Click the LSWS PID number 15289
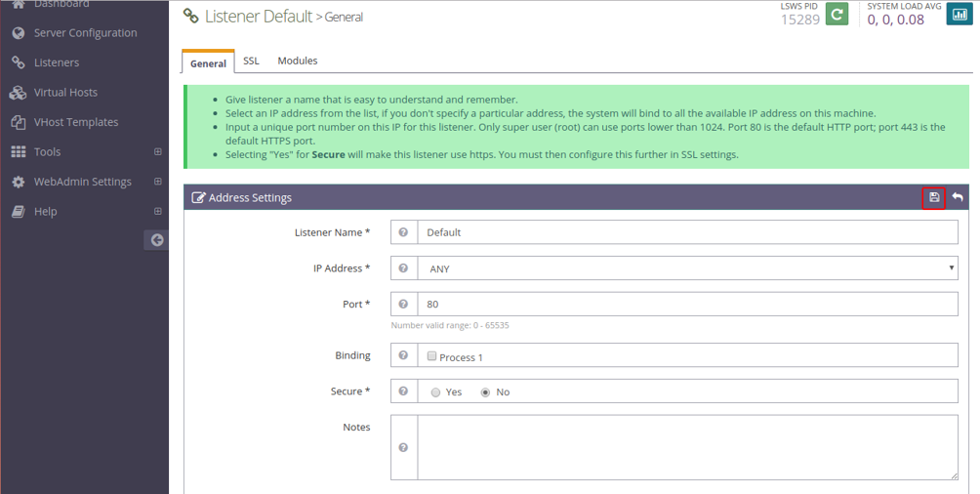The image size is (980, 494). [800, 20]
